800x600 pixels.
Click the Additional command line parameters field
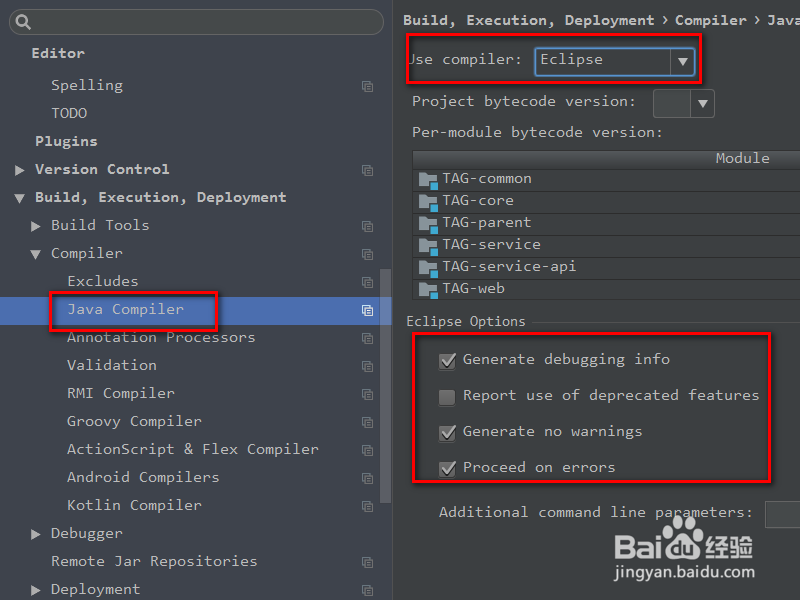click(786, 514)
